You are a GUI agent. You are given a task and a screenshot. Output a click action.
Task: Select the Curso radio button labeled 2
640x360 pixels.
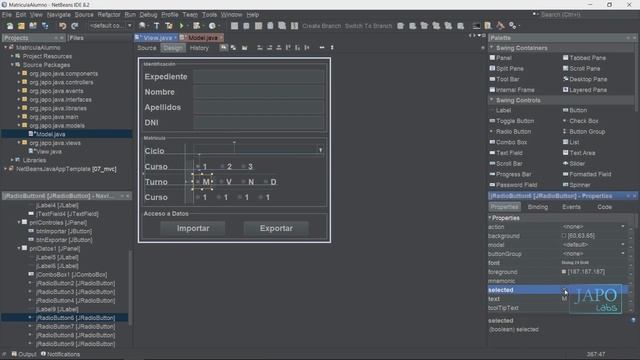click(x=226, y=167)
